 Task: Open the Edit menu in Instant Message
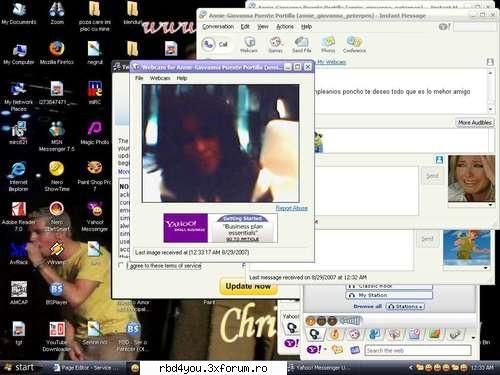pos(245,27)
